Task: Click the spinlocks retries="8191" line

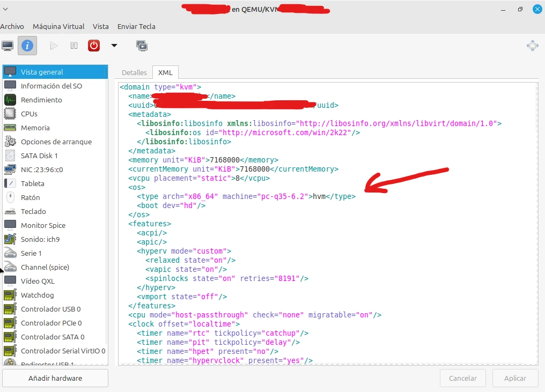Action: tap(226, 278)
